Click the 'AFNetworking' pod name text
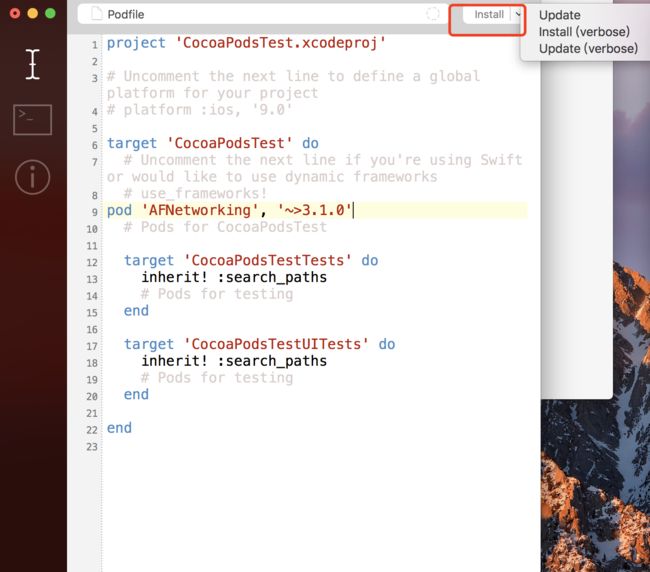 click(200, 210)
